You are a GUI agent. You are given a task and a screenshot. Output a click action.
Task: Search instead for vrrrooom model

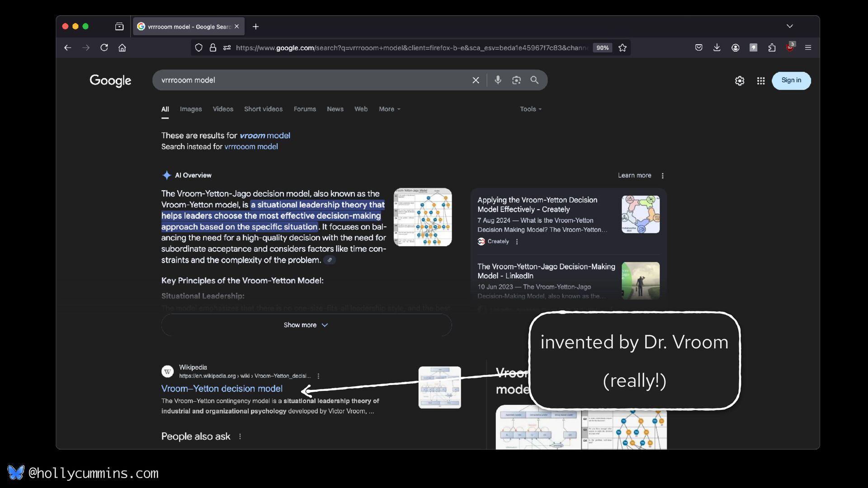click(x=251, y=146)
